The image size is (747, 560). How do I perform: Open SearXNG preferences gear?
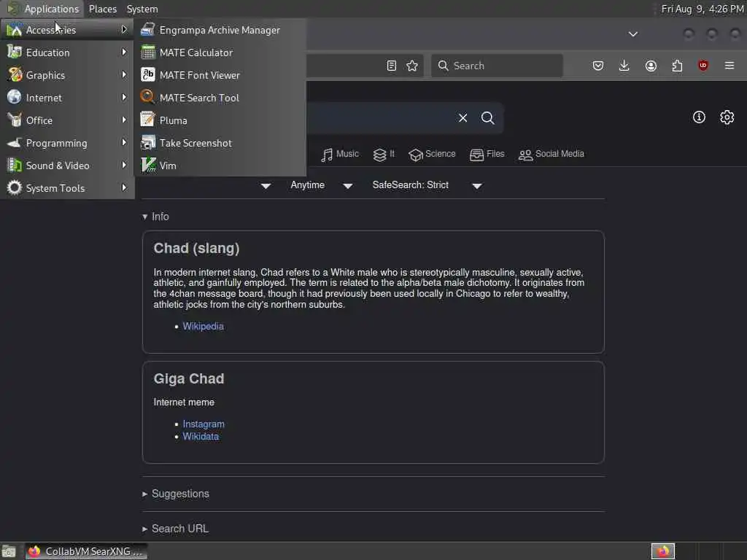click(x=727, y=117)
